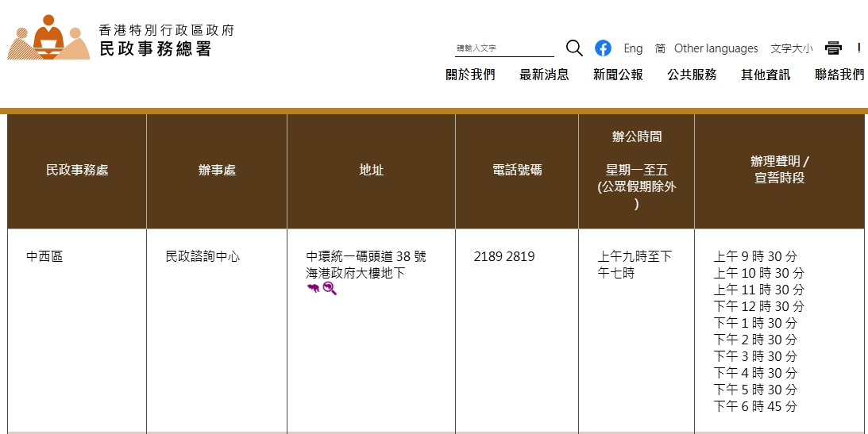868x434 pixels.
Task: Click the address 中環統一碼頭道 38 號
Action: pos(366,256)
